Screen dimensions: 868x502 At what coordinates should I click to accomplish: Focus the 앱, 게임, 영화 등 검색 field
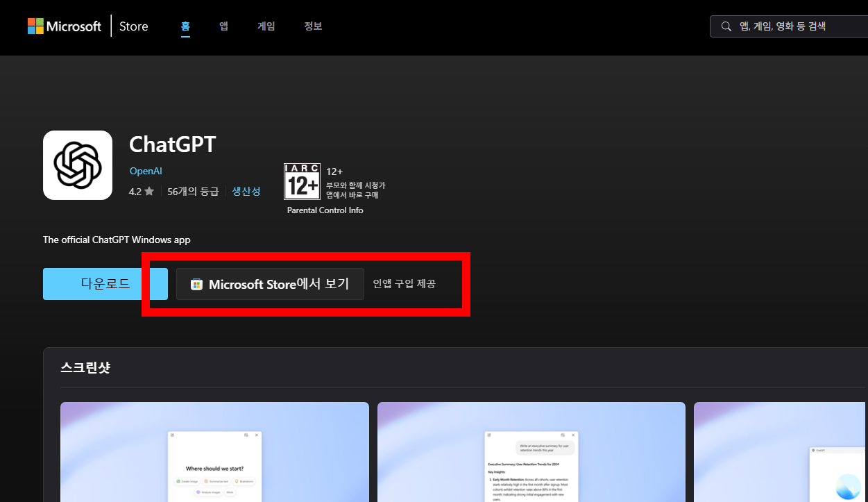click(789, 26)
